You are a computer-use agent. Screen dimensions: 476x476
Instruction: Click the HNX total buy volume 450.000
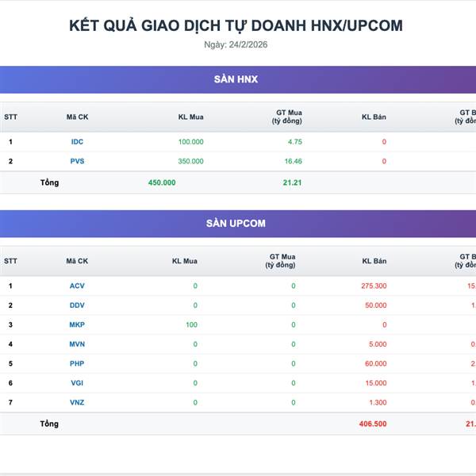[162, 182]
